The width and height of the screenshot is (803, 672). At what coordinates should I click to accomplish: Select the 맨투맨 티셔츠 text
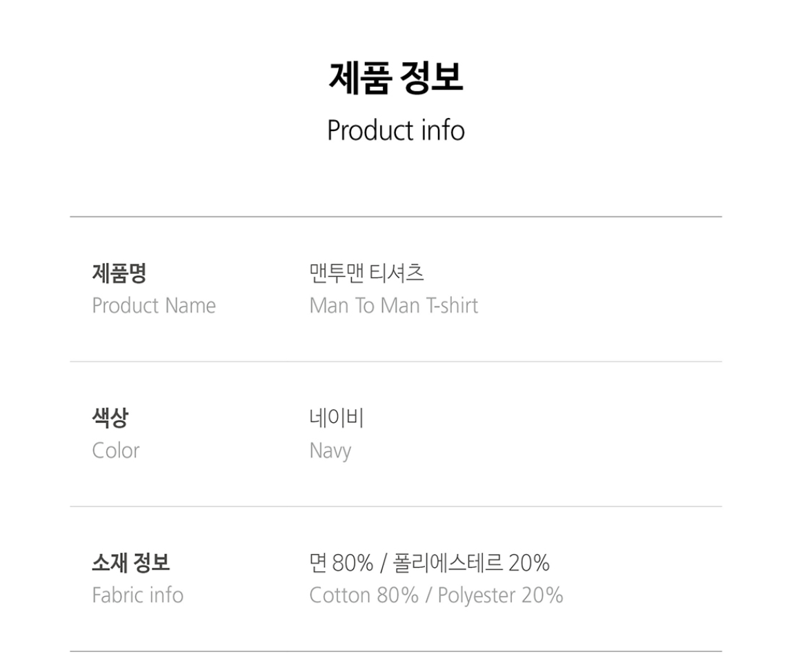click(x=366, y=274)
